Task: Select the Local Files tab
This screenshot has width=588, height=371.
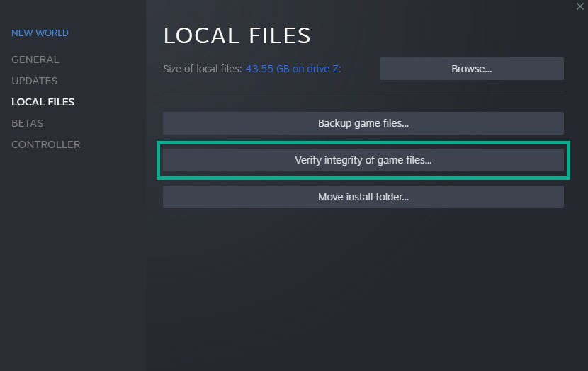Action: 43,102
